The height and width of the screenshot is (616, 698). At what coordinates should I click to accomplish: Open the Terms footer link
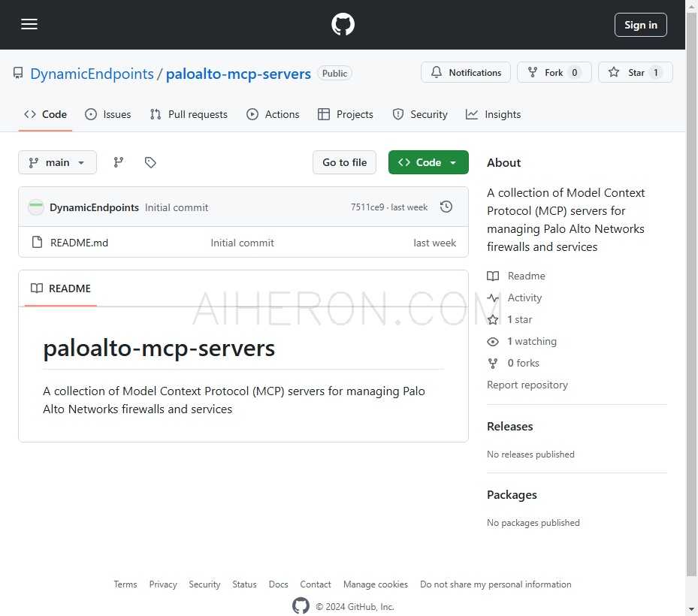point(125,584)
